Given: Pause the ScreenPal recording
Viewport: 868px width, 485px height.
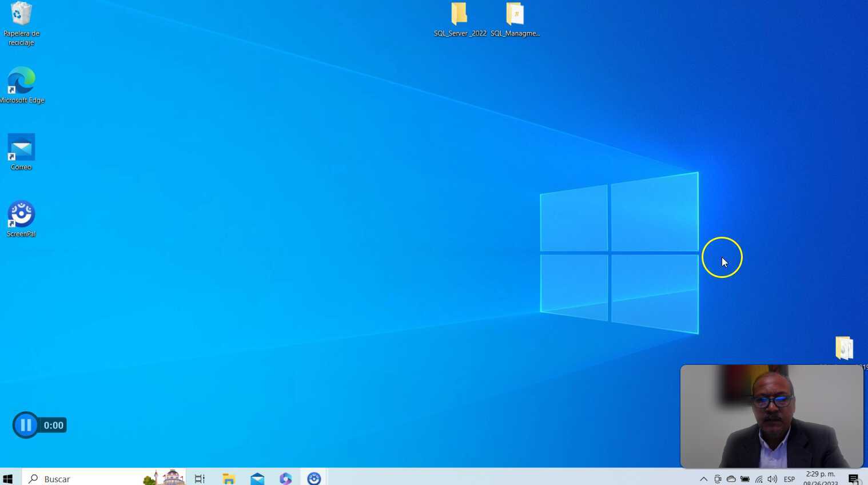Looking at the screenshot, I should click(26, 425).
